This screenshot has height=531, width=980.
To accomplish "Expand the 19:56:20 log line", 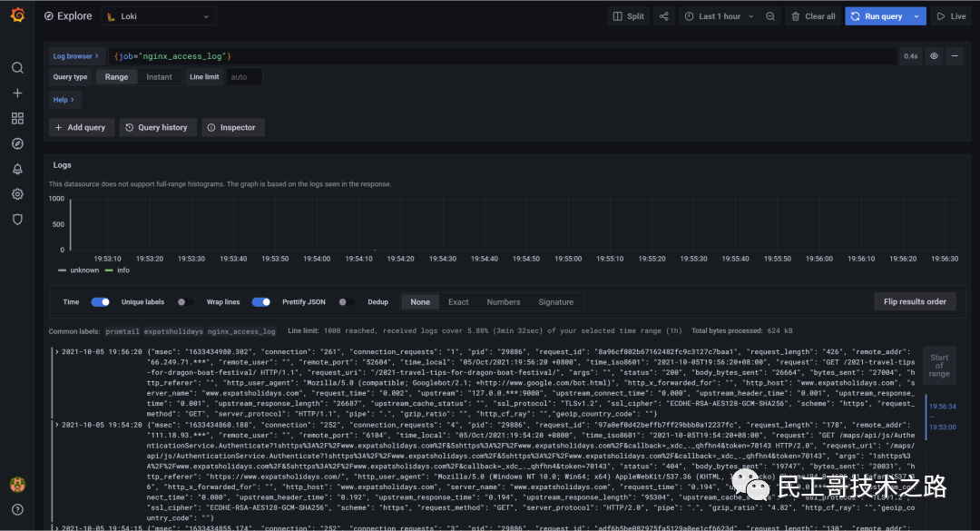I will 57,351.
